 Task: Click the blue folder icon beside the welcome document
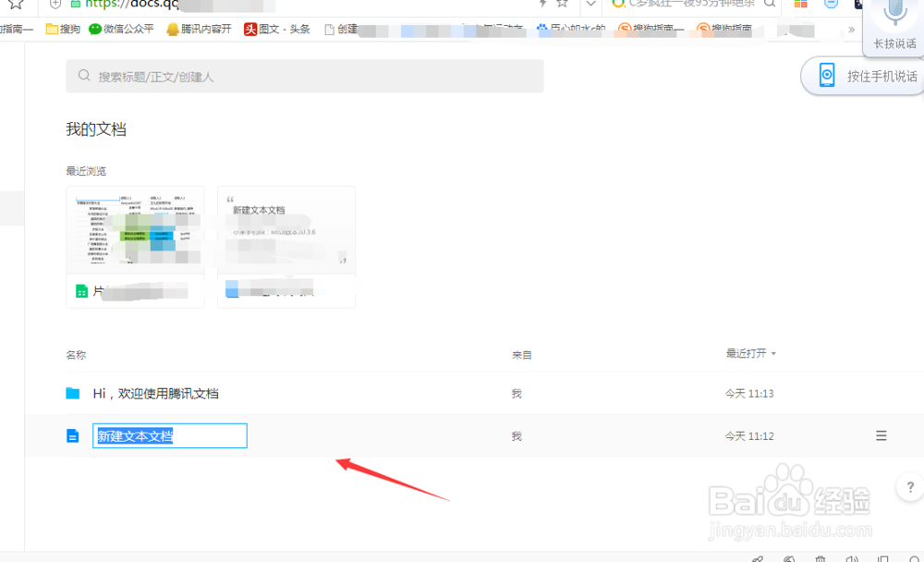coord(73,393)
